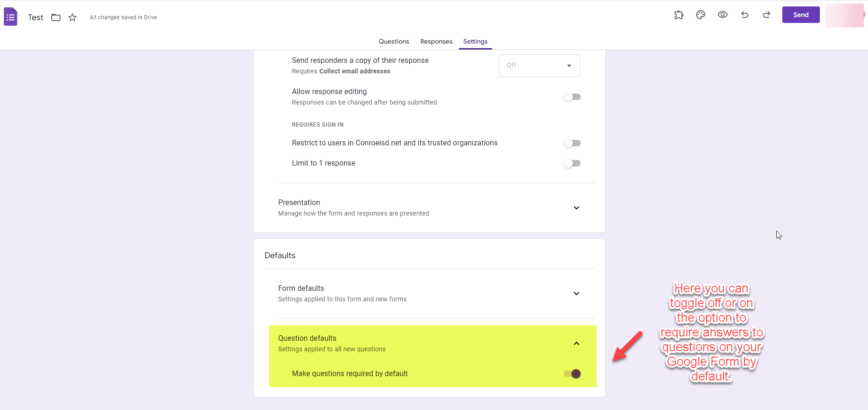
Task: Turn on Limit to 1 response
Action: (x=572, y=163)
